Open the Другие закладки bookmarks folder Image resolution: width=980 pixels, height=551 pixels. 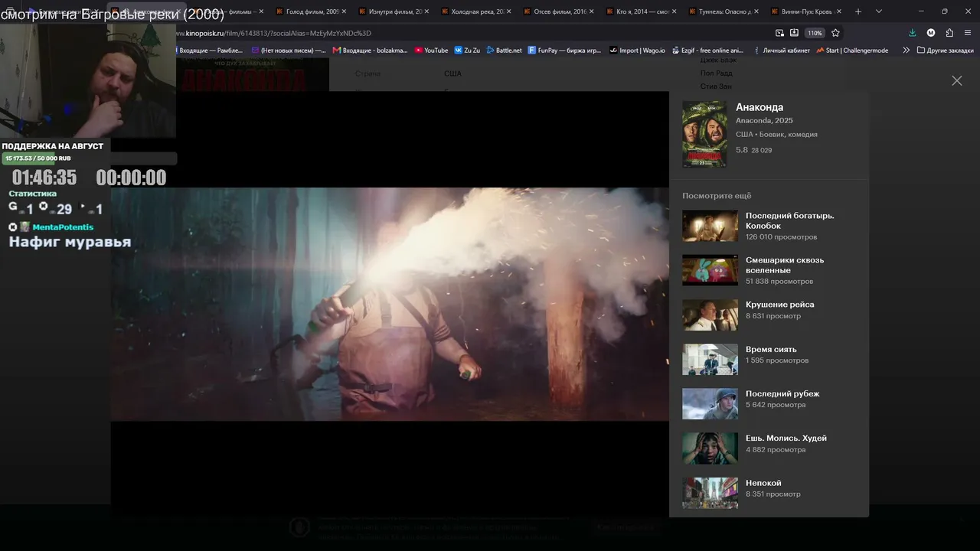pos(945,51)
